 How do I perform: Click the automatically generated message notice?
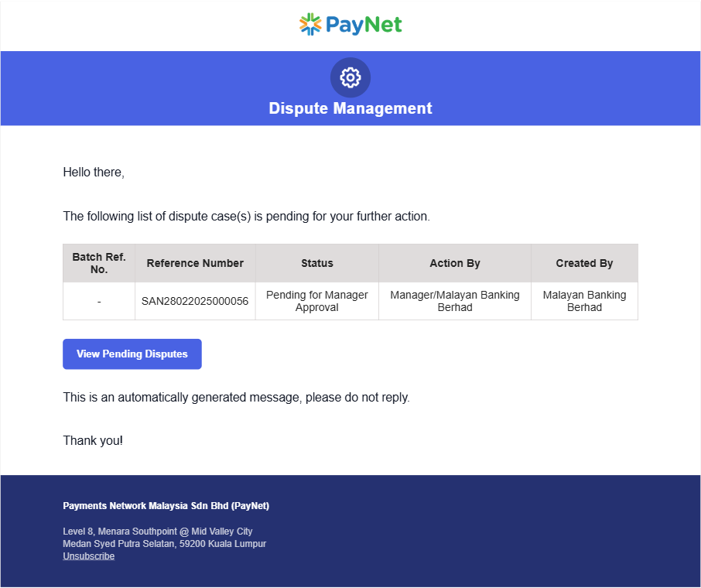(236, 397)
